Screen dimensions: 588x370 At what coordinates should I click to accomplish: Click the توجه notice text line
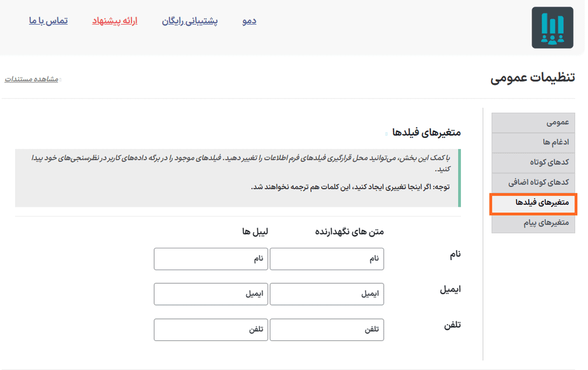(350, 187)
